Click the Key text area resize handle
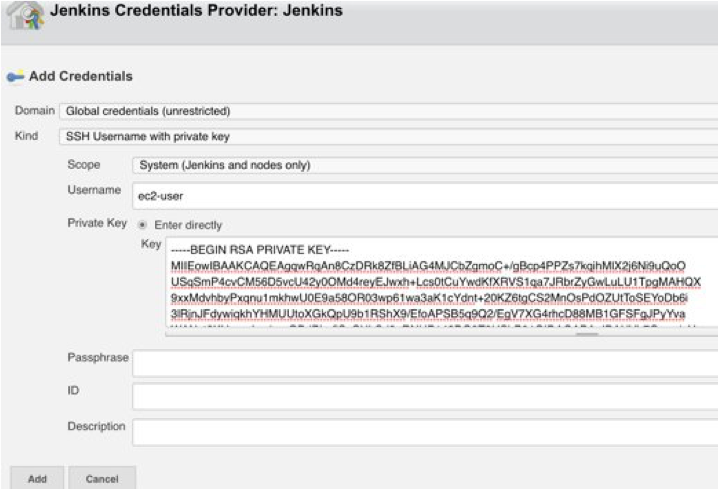 click(x=587, y=334)
